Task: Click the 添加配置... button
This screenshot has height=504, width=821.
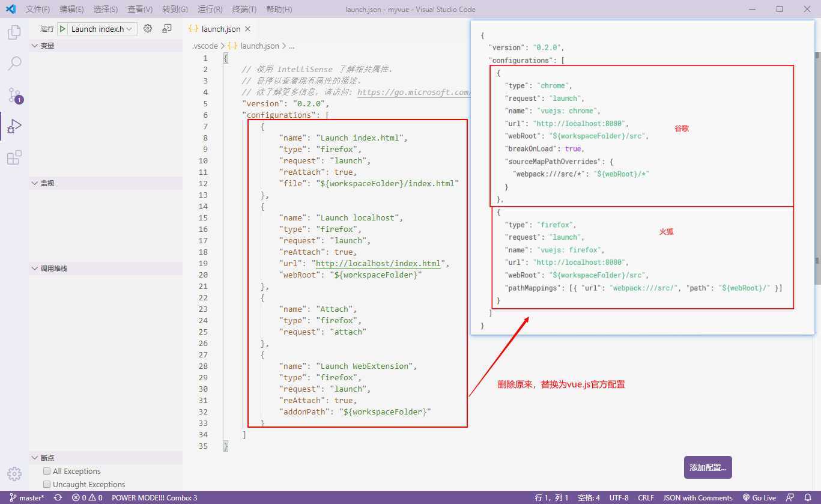Action: [x=707, y=467]
